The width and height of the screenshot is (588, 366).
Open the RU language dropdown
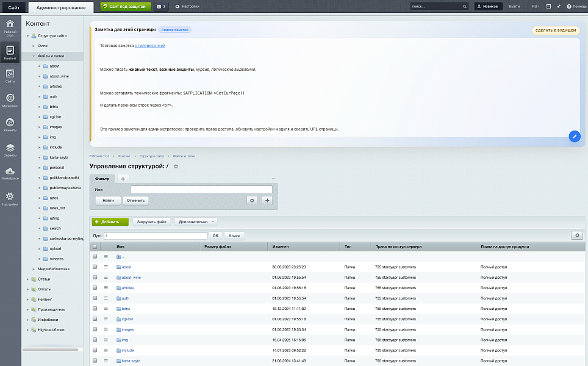pyautogui.click(x=536, y=6)
